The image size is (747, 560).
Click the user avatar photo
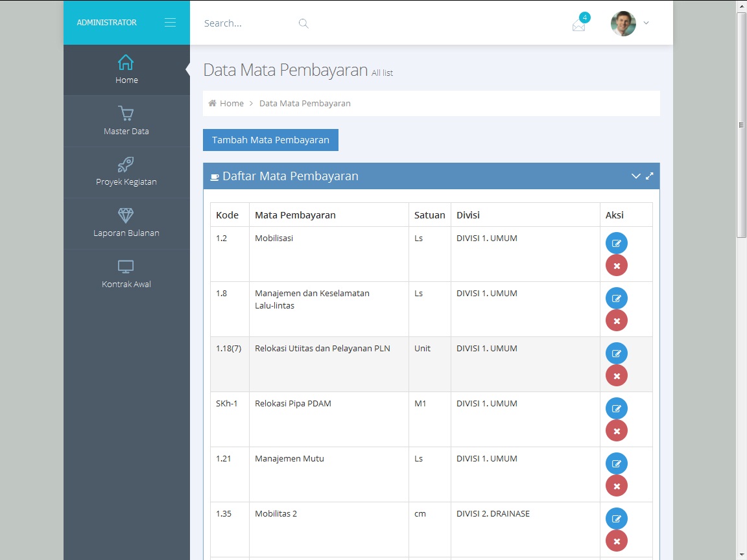point(623,23)
